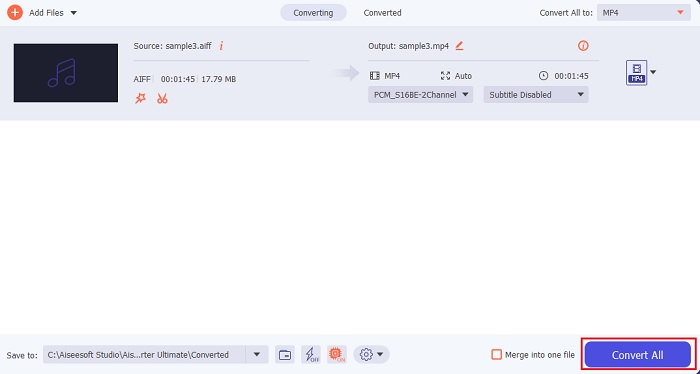Rename output sample3.mp4 with pencil icon
700x374 pixels.
(459, 46)
